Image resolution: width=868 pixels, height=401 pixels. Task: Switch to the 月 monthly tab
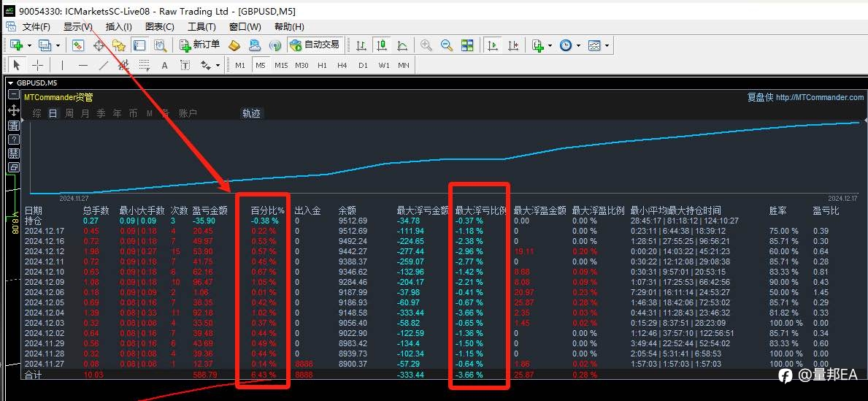(85, 113)
